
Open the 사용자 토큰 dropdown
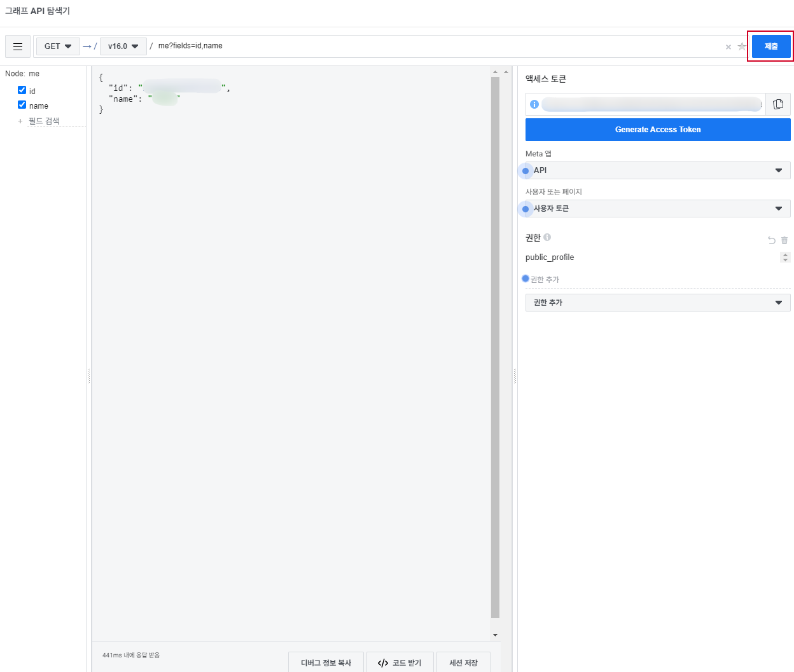[658, 209]
